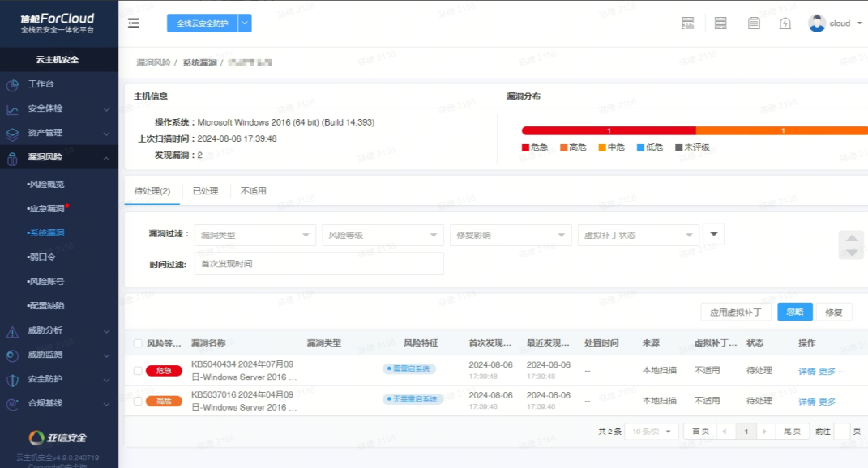Click the 无需重启系统 tag in second row
Image resolution: width=868 pixels, height=468 pixels.
coord(413,399)
